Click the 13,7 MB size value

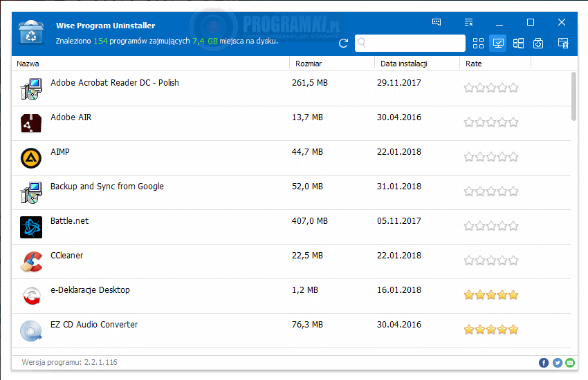[x=307, y=117]
